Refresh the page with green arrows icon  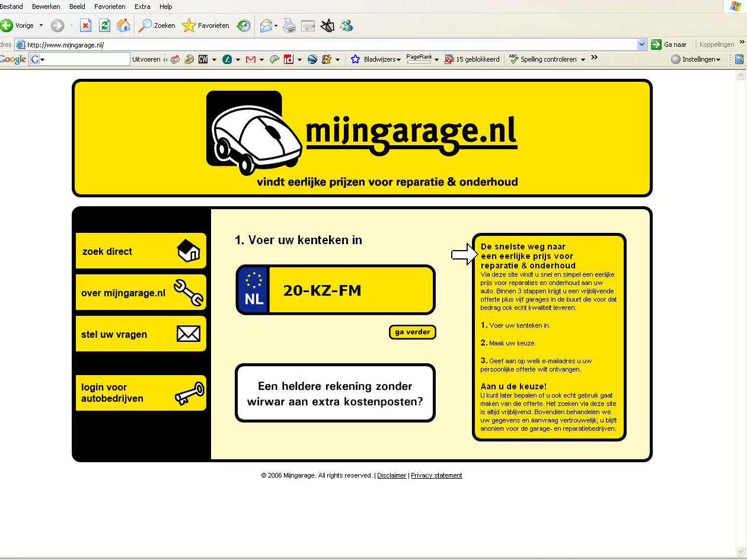click(104, 25)
